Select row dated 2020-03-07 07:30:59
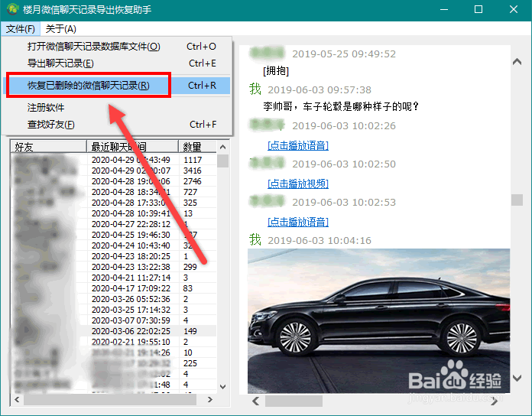The height and width of the screenshot is (416, 532). (x=114, y=320)
